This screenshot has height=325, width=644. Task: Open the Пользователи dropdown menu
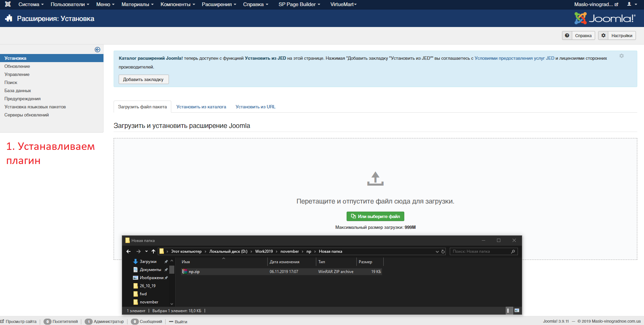pyautogui.click(x=70, y=4)
